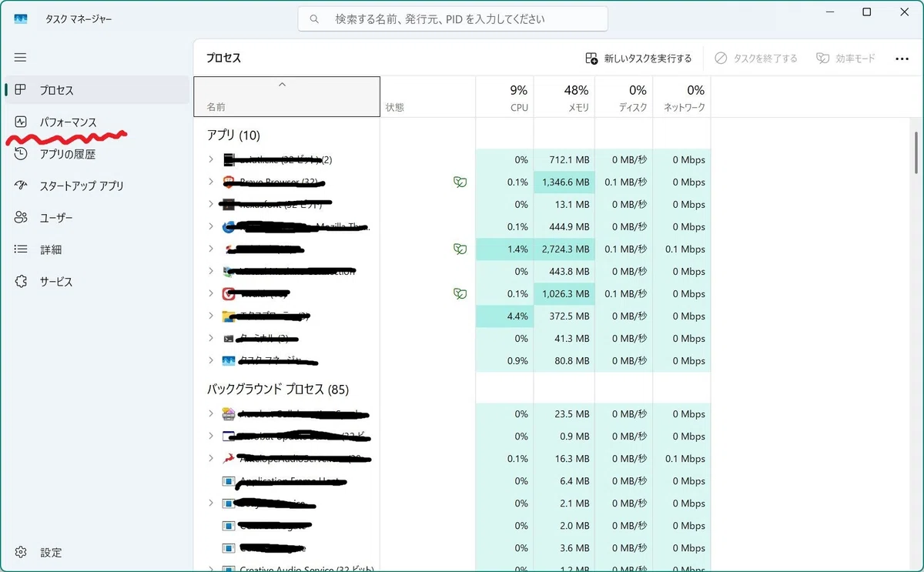Select the アプリ (10) group header
This screenshot has width=924, height=572.
coord(233,135)
